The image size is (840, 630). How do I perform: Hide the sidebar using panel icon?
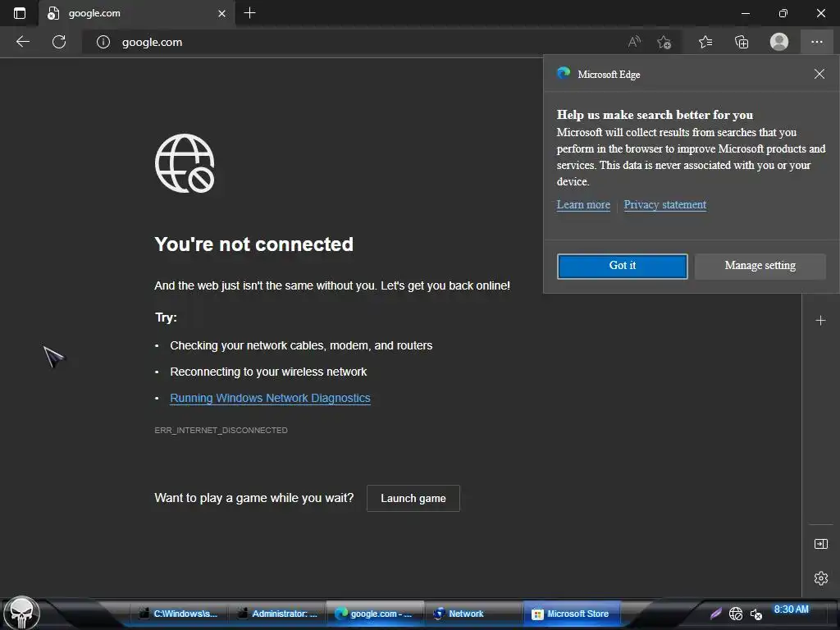pos(820,544)
